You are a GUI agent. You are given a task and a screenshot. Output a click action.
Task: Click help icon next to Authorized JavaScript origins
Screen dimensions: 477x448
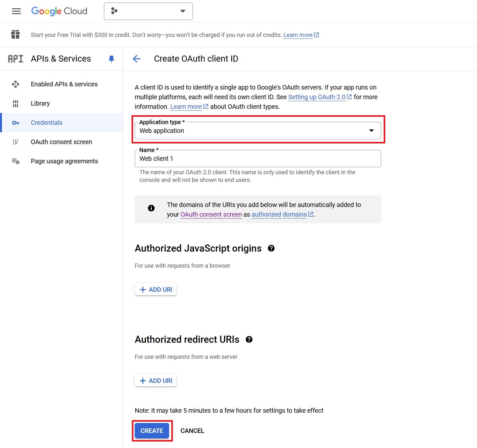pos(271,248)
